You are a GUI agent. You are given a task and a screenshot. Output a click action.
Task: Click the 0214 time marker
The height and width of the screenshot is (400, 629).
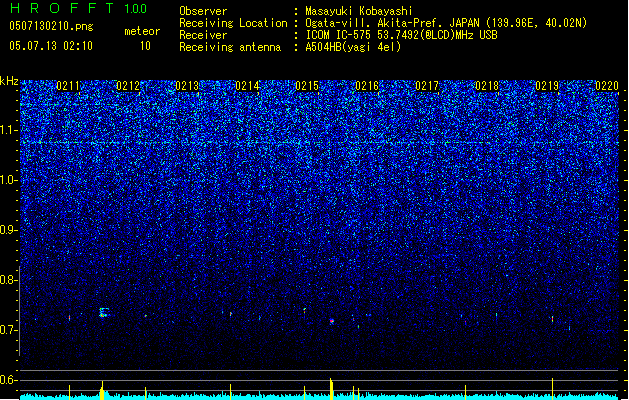pyautogui.click(x=247, y=85)
